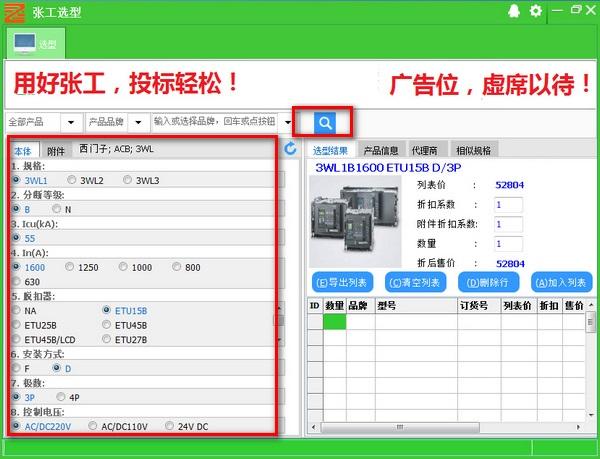Expand the brand input dropdown arrow

(x=288, y=122)
